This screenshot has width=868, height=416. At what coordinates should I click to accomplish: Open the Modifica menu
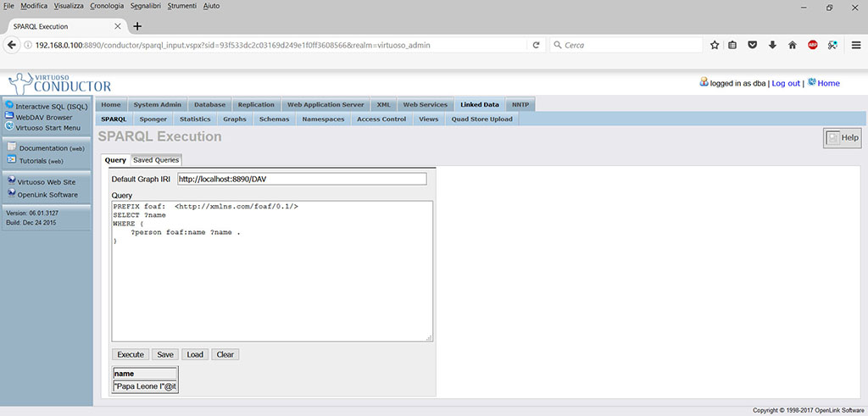pos(34,6)
